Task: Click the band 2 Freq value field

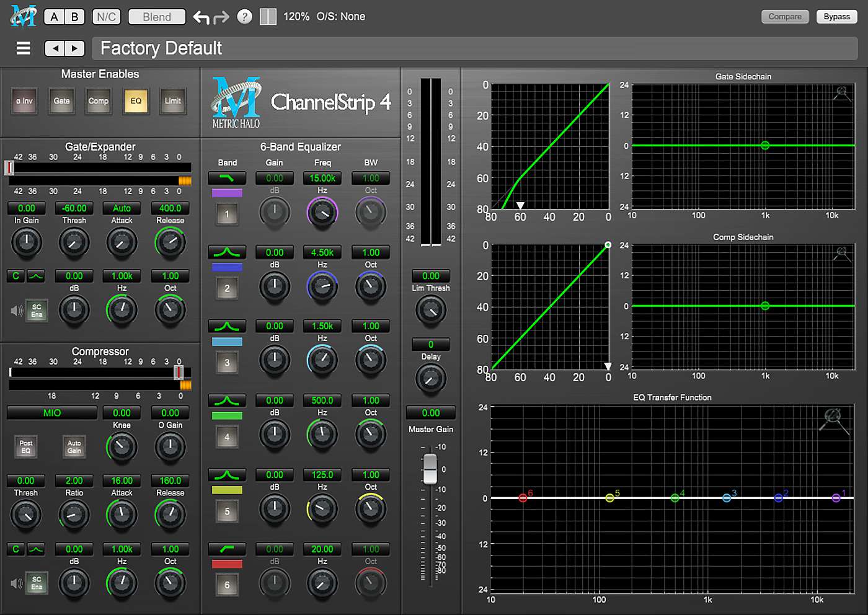Action: tap(322, 253)
